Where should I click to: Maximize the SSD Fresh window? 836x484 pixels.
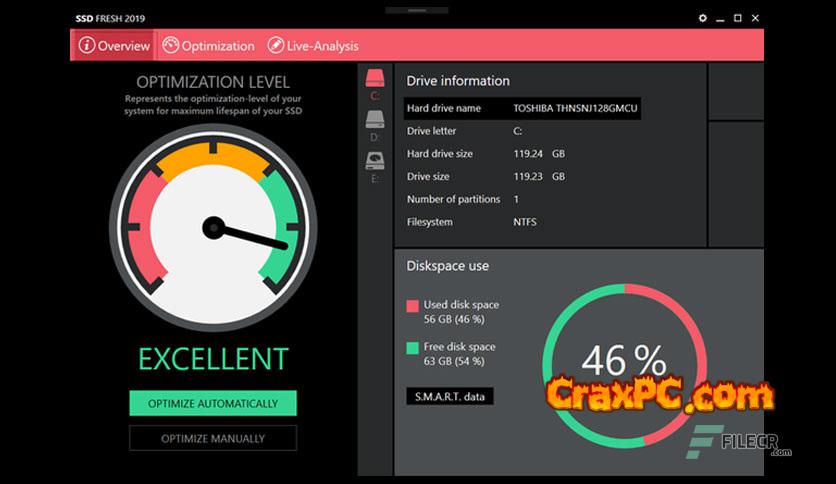click(x=738, y=18)
